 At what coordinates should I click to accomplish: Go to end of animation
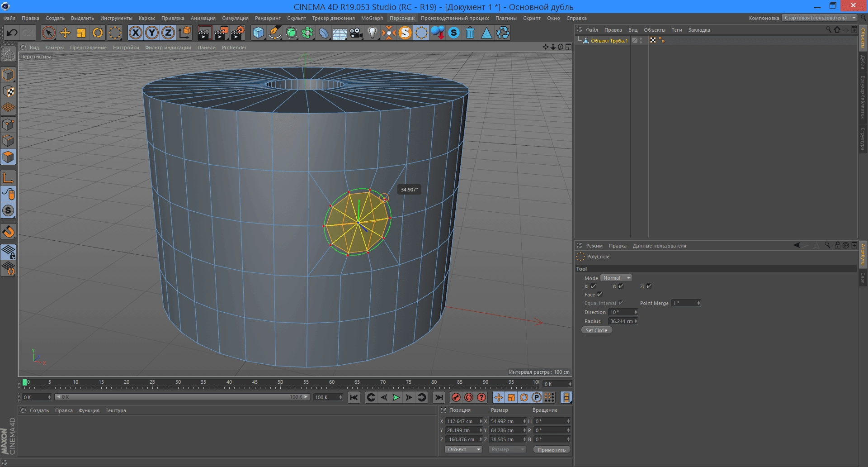(x=439, y=397)
